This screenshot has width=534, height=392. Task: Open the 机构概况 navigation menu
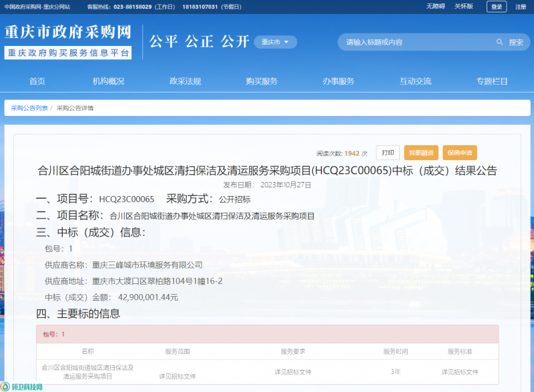[108, 81]
